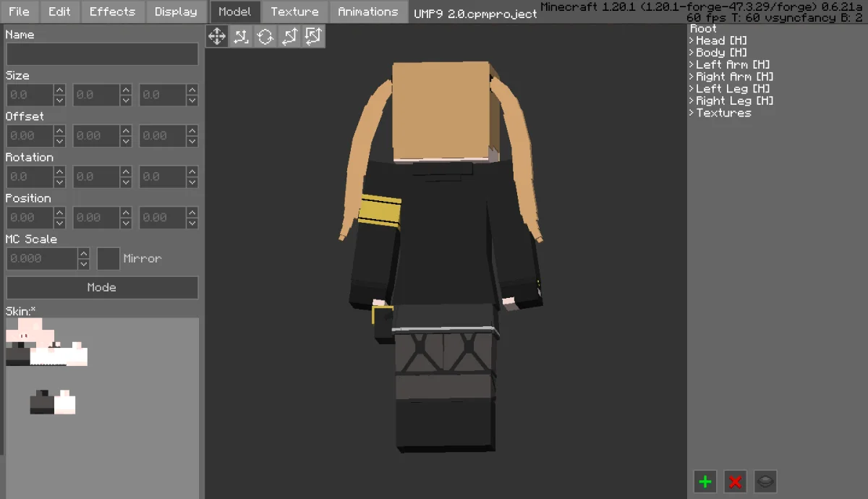
Task: Click the first Rotation value field
Action: click(30, 176)
